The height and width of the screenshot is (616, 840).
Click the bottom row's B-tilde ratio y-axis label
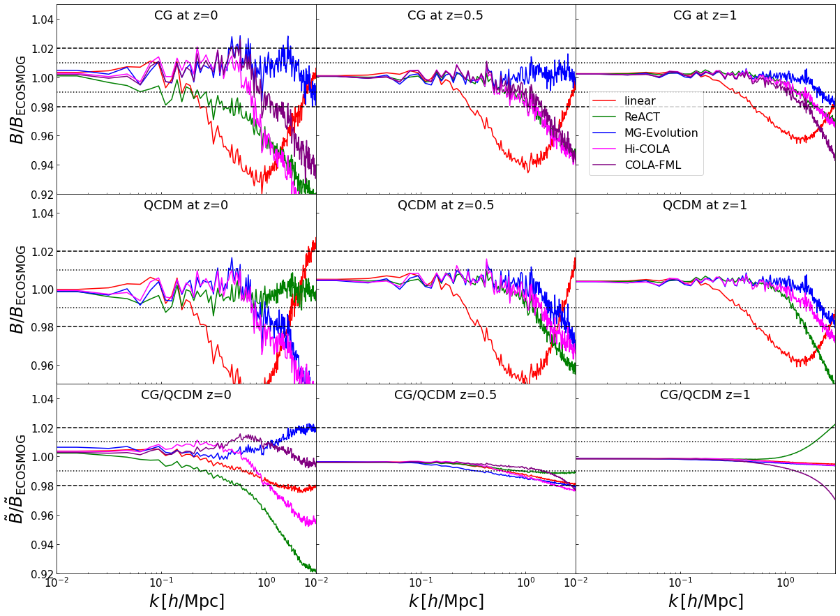click(x=17, y=479)
